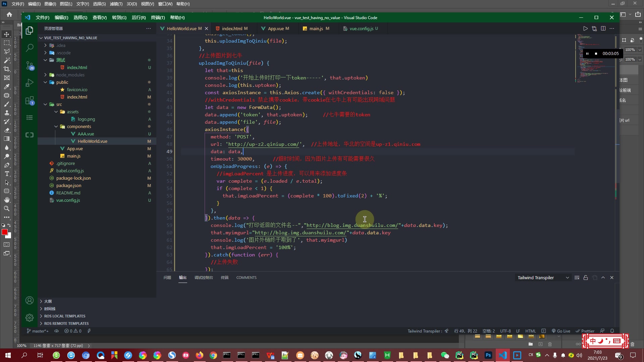Select Photoshop Move tool
This screenshot has height=362, width=644.
(x=7, y=34)
